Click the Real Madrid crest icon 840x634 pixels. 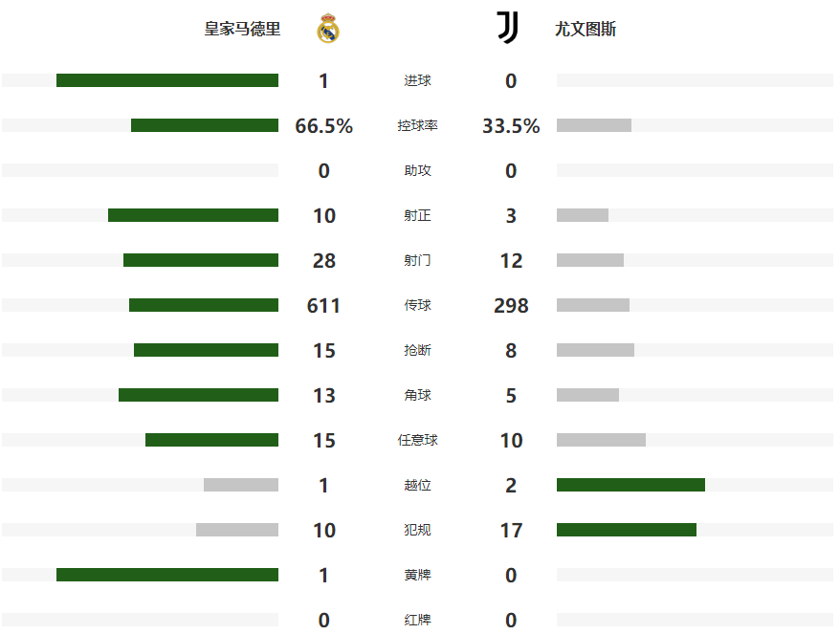tap(328, 29)
